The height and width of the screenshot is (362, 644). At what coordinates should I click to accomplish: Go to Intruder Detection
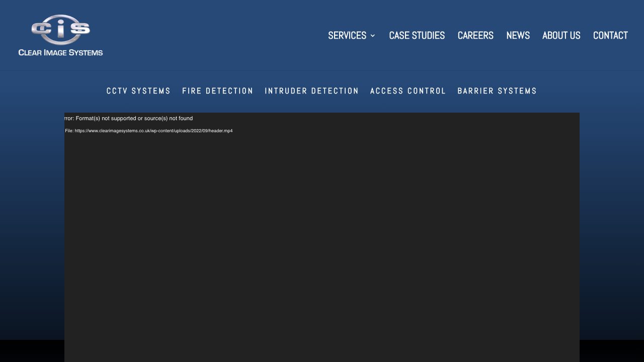tap(312, 91)
